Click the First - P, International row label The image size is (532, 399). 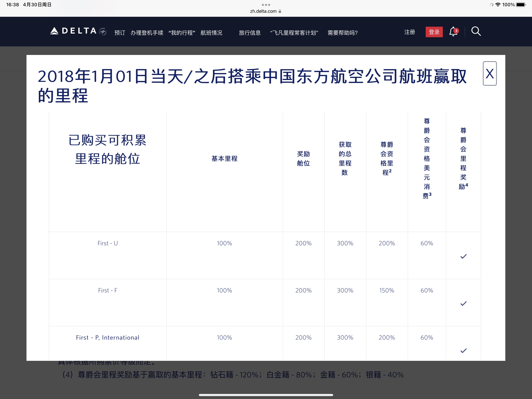(107, 338)
